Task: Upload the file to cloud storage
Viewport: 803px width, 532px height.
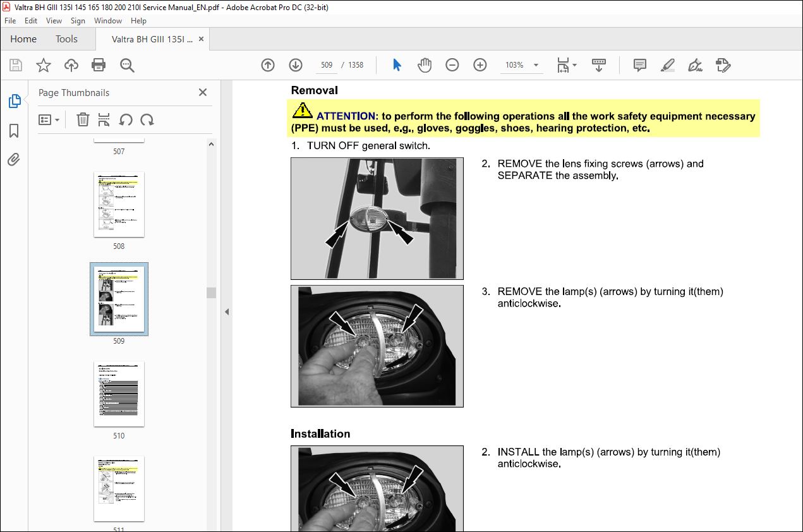Action: [x=71, y=65]
